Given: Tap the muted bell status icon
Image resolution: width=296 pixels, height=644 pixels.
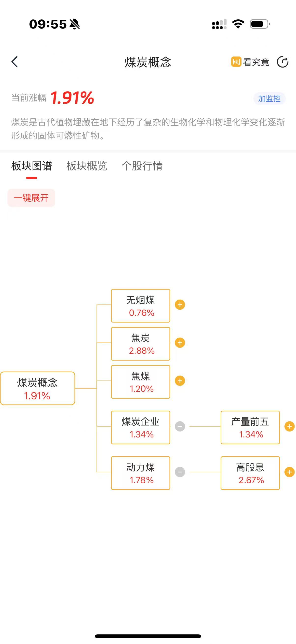Looking at the screenshot, I should tap(75, 24).
